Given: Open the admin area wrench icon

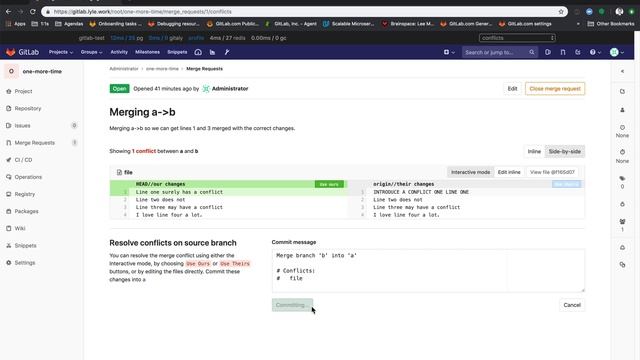Looking at the screenshot, I should click(227, 52).
